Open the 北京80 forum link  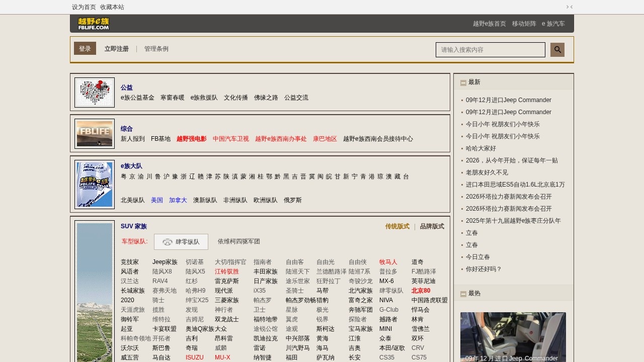421,291
